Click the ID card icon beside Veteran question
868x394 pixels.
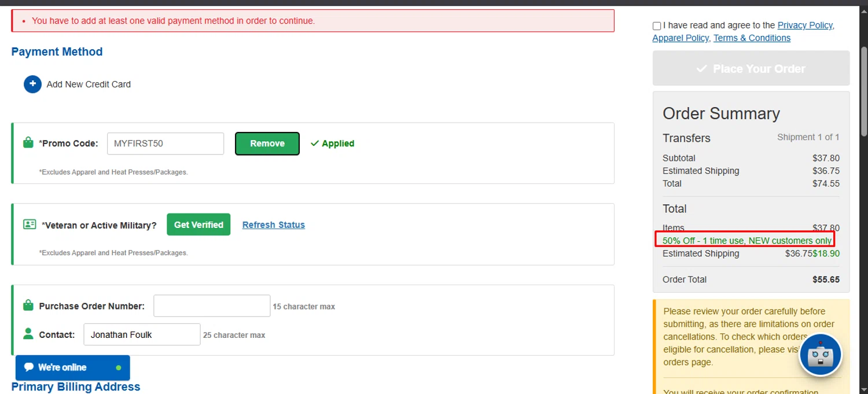(x=30, y=224)
